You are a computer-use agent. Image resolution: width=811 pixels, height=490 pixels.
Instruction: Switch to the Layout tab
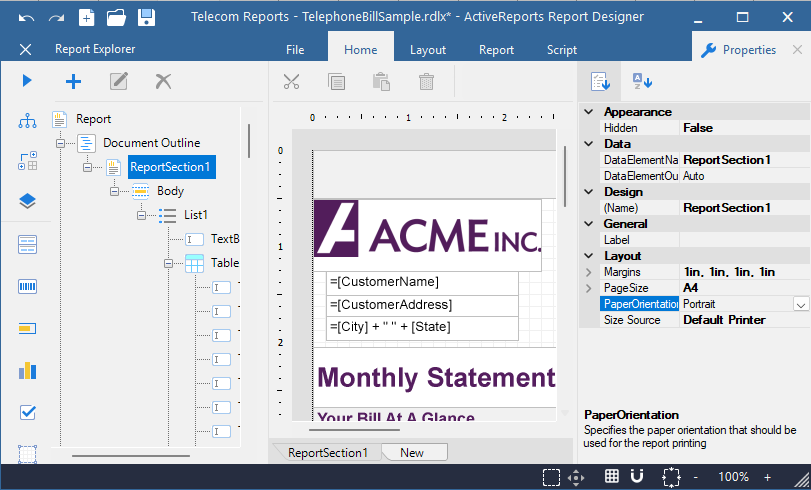(428, 50)
